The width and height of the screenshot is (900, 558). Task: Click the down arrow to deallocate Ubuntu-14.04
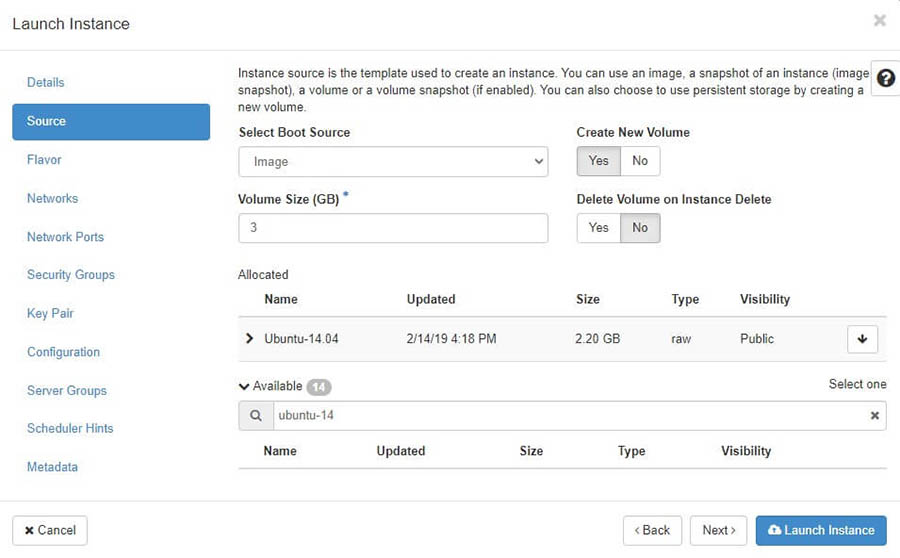[862, 339]
